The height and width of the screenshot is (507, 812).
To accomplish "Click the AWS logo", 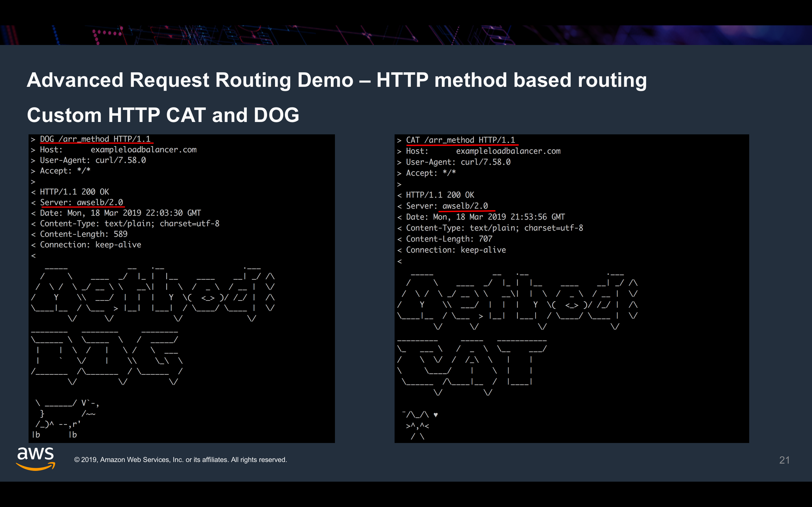I will (x=36, y=458).
